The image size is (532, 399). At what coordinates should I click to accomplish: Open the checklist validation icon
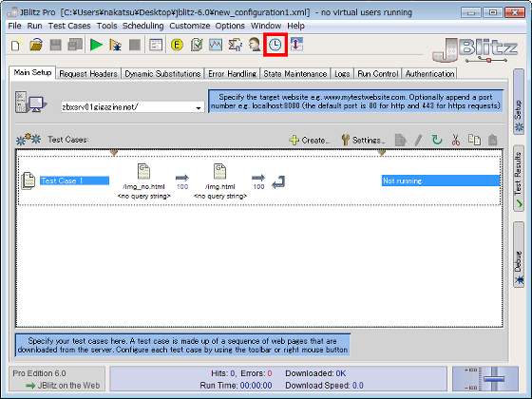pos(197,45)
